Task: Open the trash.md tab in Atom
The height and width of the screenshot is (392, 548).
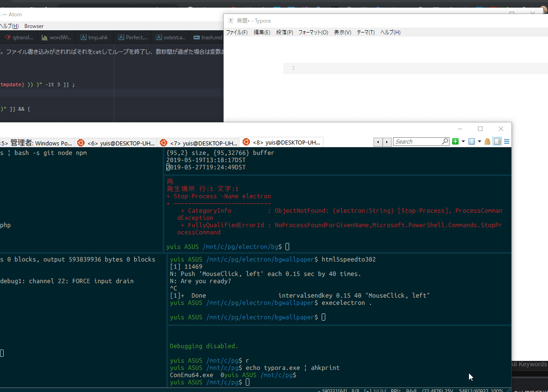Action: pyautogui.click(x=208, y=37)
